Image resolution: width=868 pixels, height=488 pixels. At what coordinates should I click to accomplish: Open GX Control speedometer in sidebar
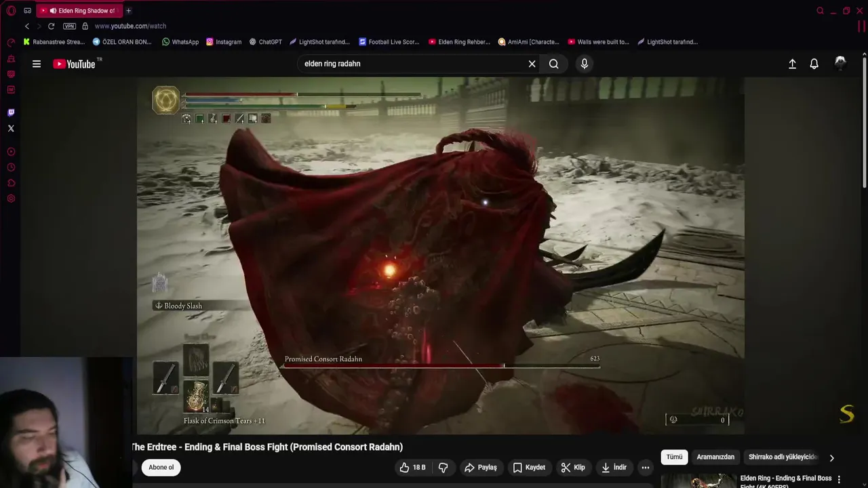11,42
